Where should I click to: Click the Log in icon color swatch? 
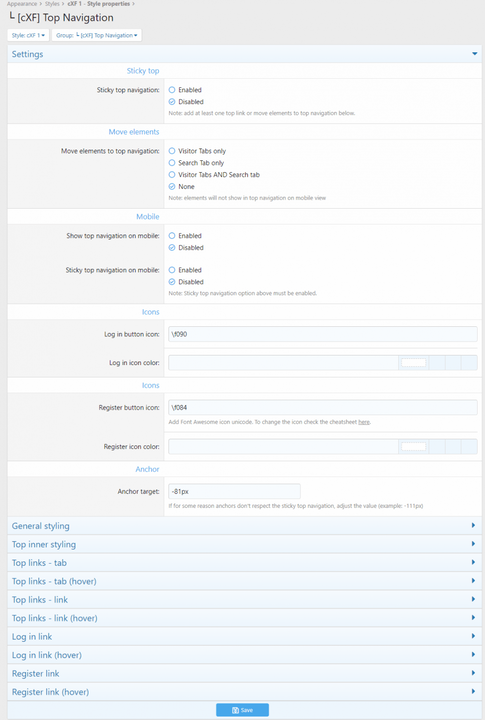click(x=413, y=363)
